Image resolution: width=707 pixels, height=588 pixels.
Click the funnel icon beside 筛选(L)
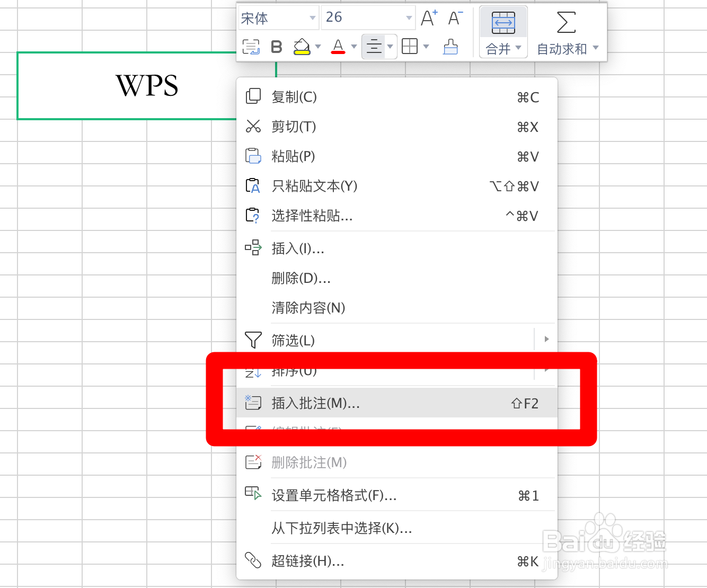253,340
